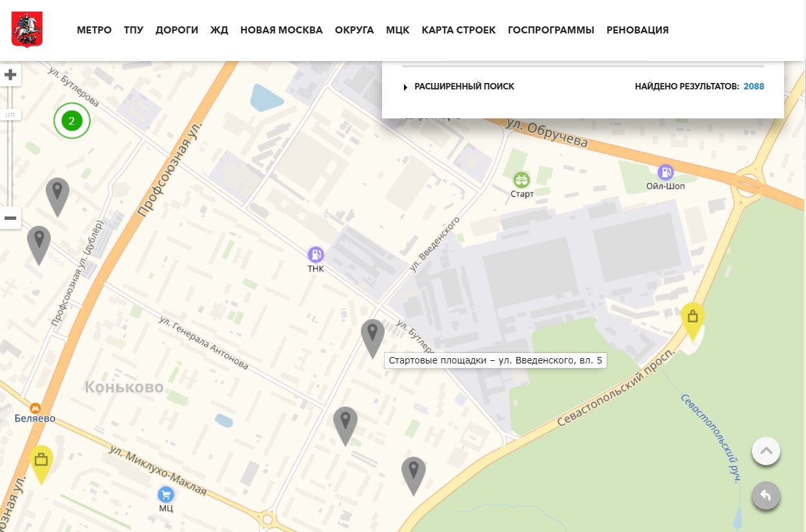This screenshot has width=806, height=532.
Task: Open the МЕТРО menu item
Action: coord(94,30)
